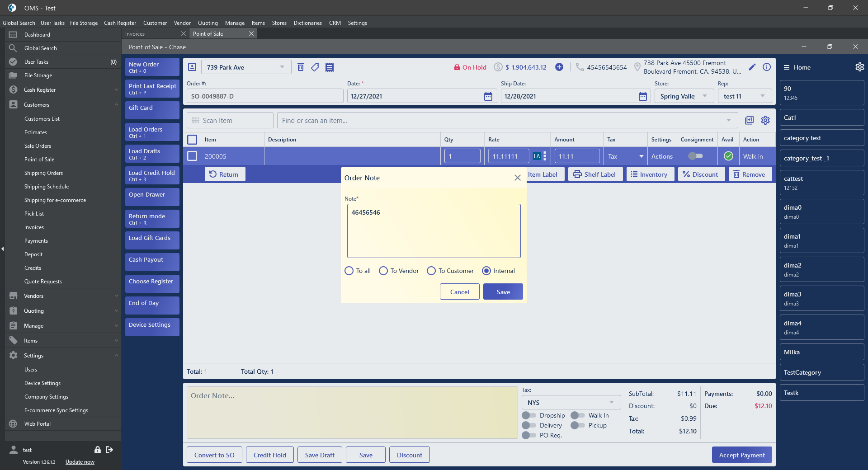Save the order note

click(x=503, y=292)
